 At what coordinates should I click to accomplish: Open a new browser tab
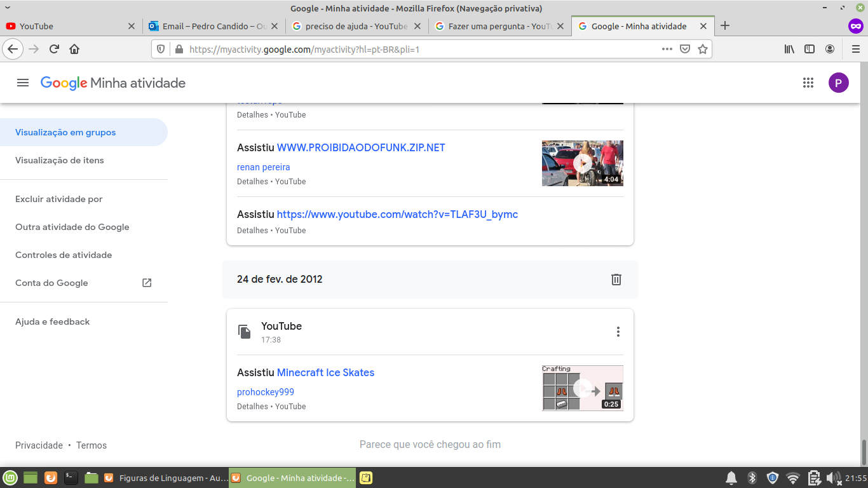725,26
